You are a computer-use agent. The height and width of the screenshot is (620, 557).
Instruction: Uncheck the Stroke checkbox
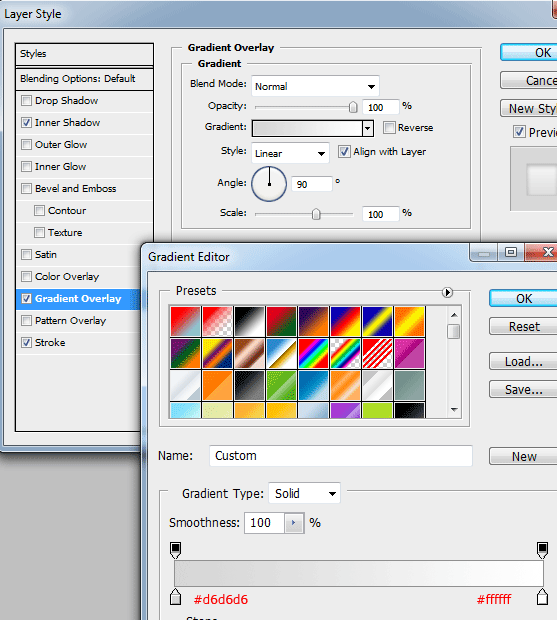pos(26,342)
